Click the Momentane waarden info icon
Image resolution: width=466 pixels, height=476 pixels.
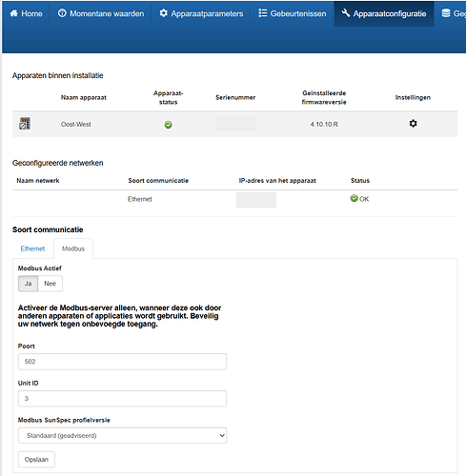[x=62, y=13]
